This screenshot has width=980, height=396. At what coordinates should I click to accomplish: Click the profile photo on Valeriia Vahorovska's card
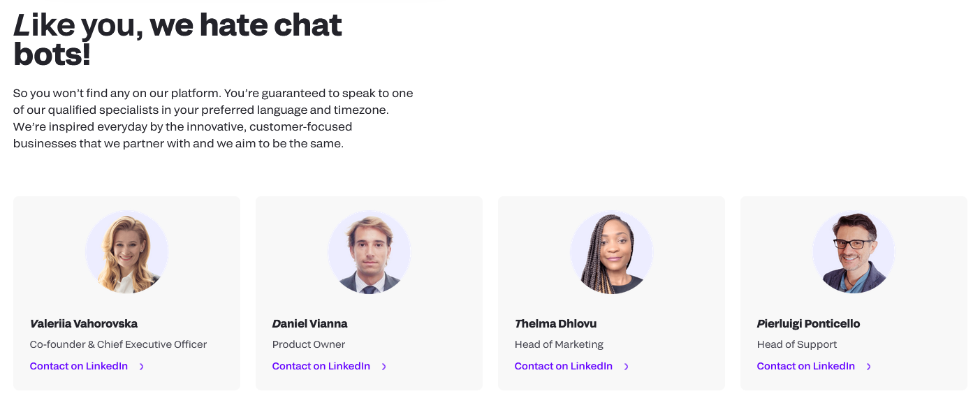(127, 252)
